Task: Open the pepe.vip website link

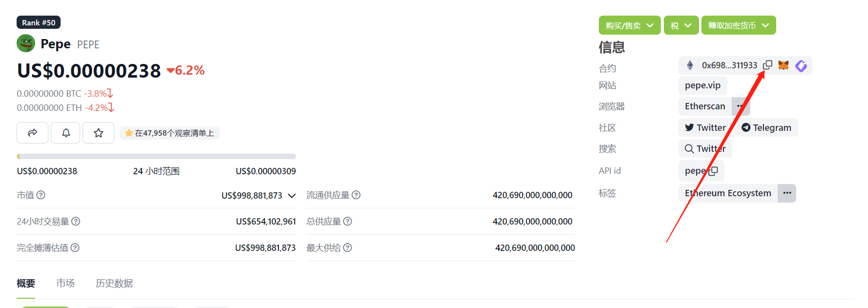Action: tap(702, 85)
